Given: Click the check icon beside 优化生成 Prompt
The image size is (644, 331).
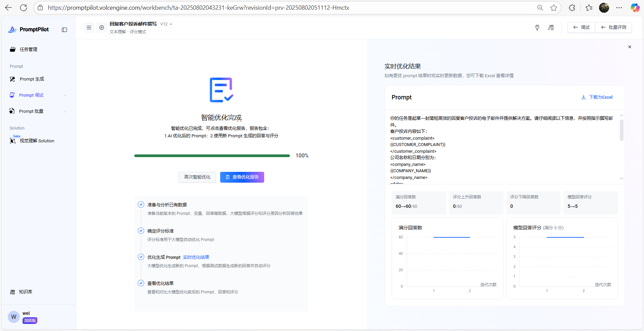Looking at the screenshot, I should (141, 257).
